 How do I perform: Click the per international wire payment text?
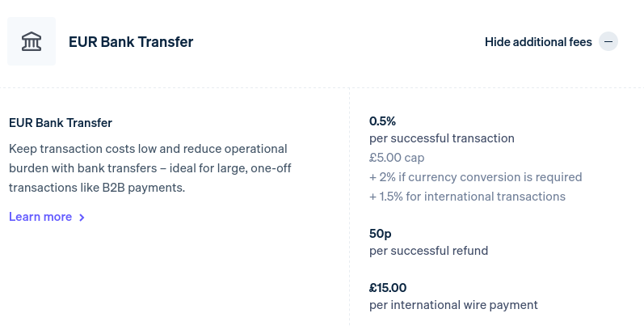click(453, 305)
